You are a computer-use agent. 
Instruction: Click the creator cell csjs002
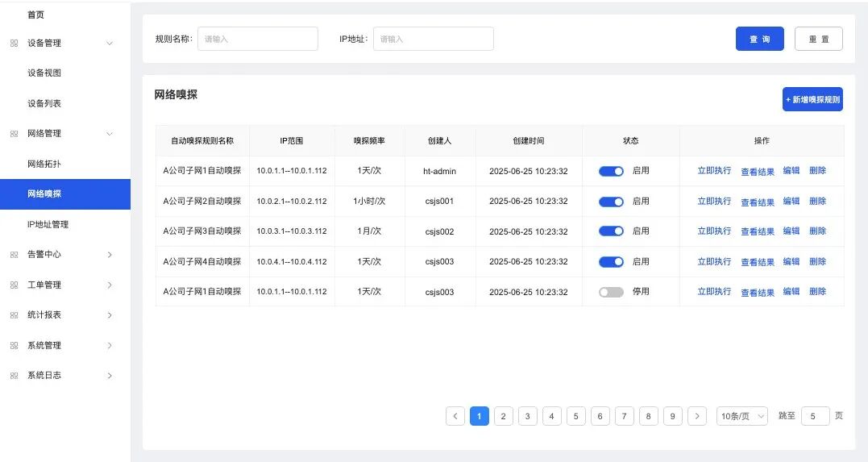click(439, 231)
